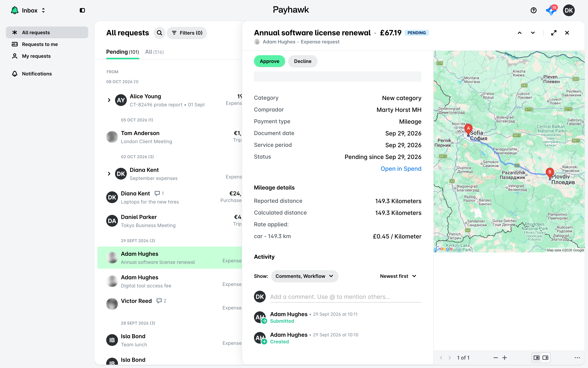Open Adam Hughes Digital tool access fee
Viewport: 588px width, 368px height.
[x=170, y=281]
